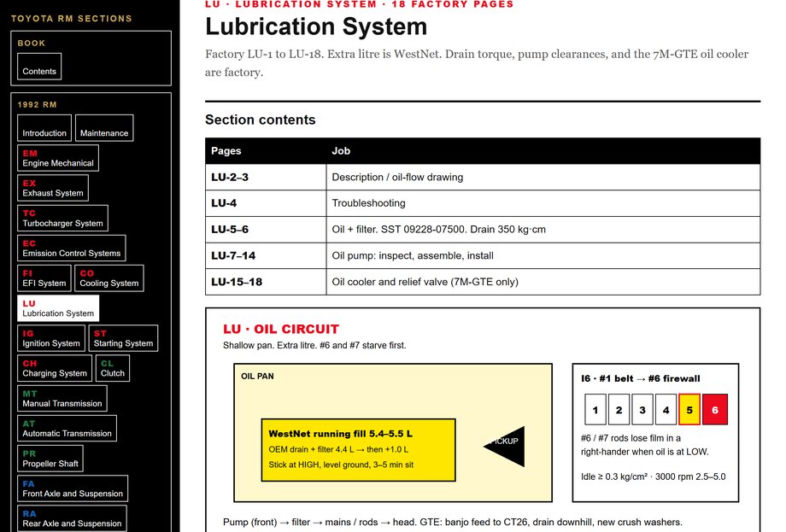Click cylinder 2 box in I6 diagram

coord(619,410)
